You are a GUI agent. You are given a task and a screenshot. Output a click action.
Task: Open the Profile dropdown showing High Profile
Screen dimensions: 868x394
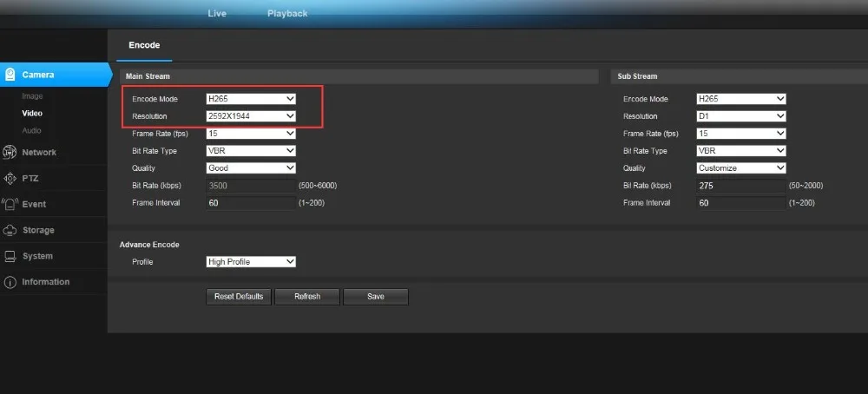(251, 262)
